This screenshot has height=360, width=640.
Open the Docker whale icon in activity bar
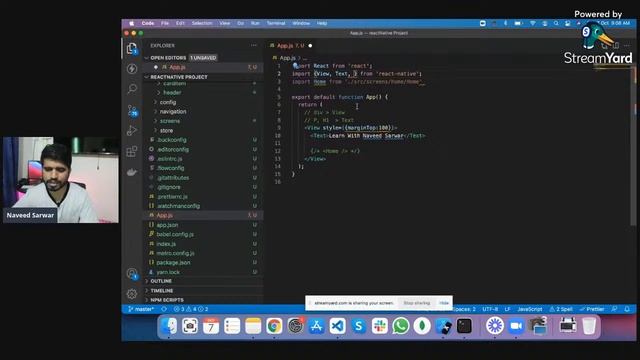131,172
